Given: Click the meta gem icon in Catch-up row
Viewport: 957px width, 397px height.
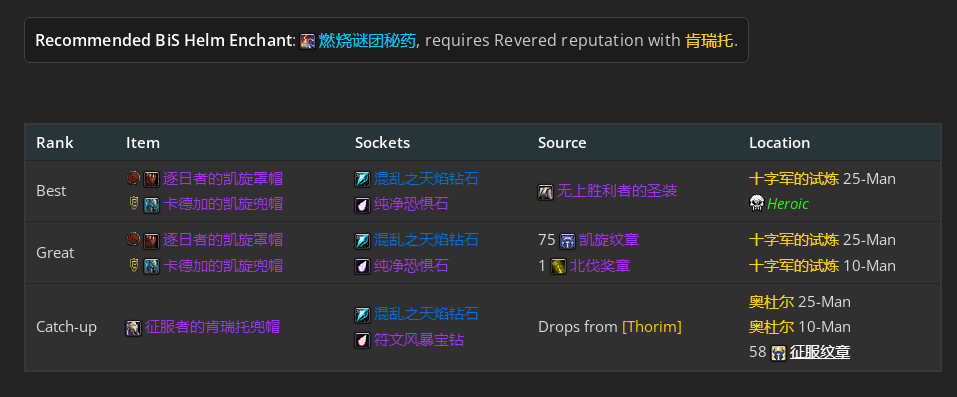Looking at the screenshot, I should 363,315.
